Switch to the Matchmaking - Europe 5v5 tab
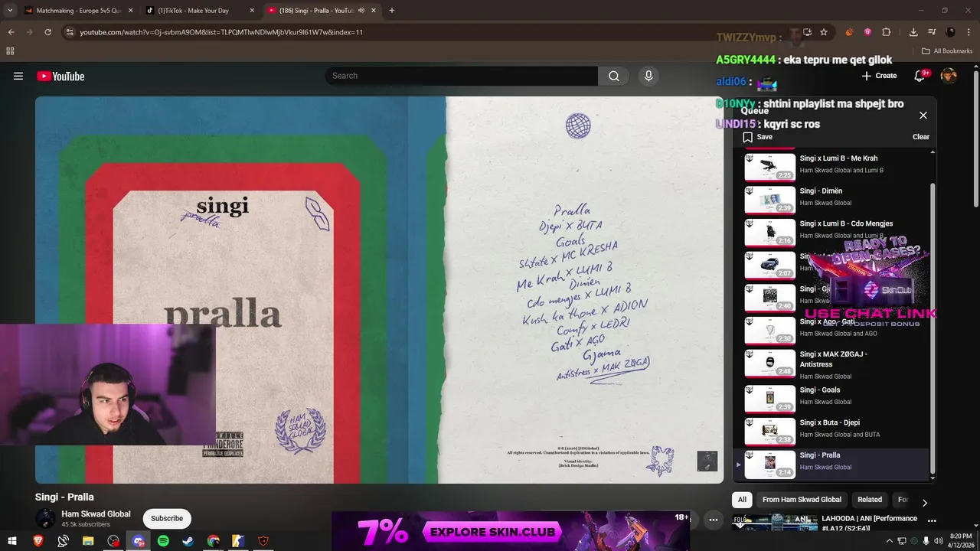 coord(78,11)
